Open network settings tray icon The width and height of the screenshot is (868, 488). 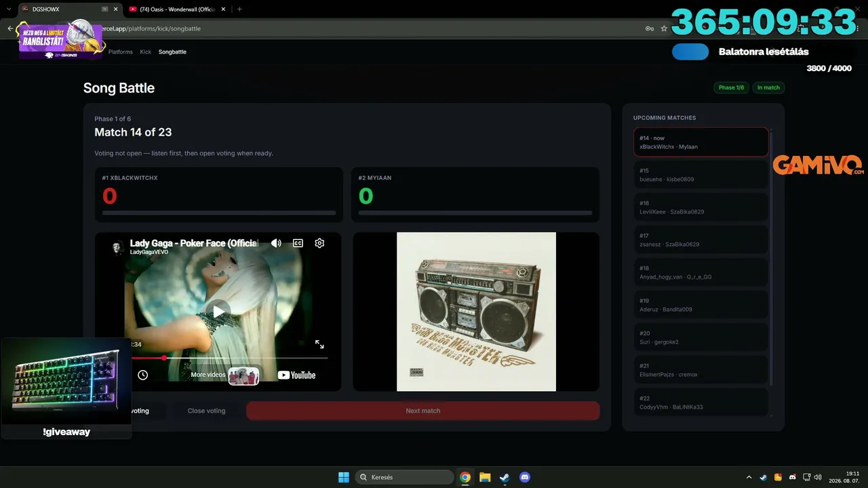(806, 477)
